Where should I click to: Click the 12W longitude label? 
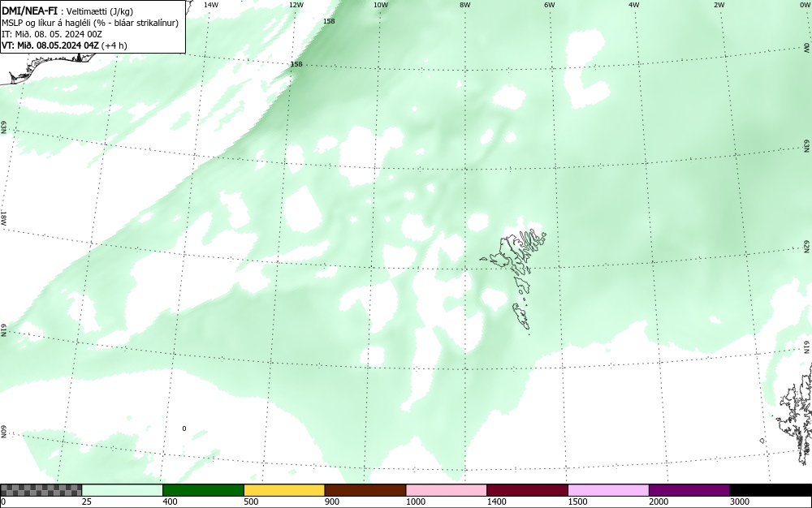point(296,5)
